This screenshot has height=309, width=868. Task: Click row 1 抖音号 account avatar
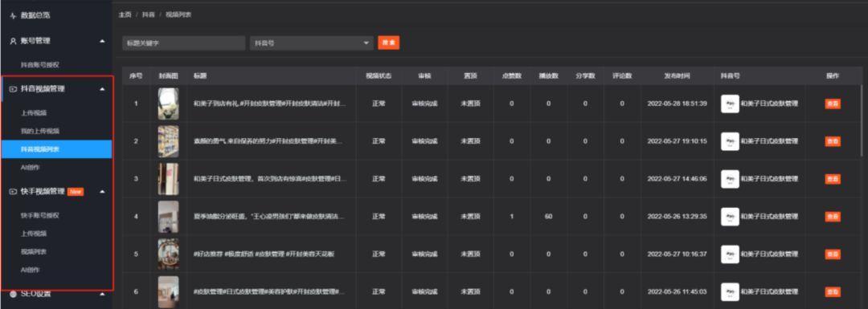(730, 104)
